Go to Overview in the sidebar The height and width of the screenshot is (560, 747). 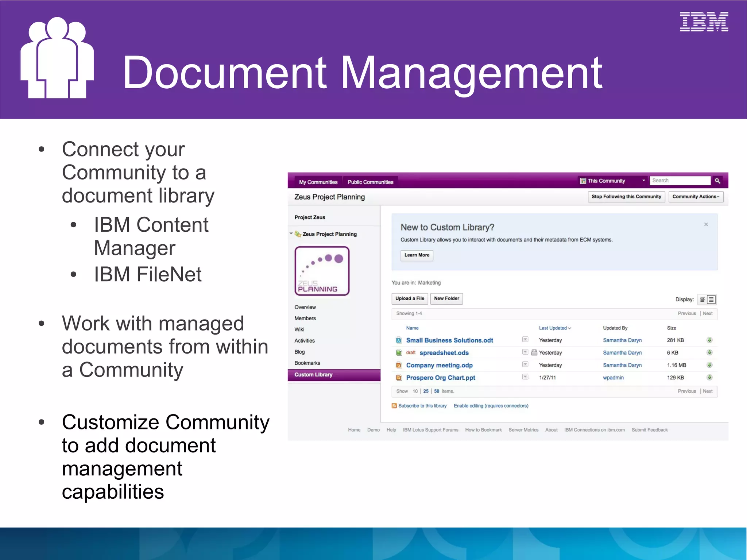point(305,307)
